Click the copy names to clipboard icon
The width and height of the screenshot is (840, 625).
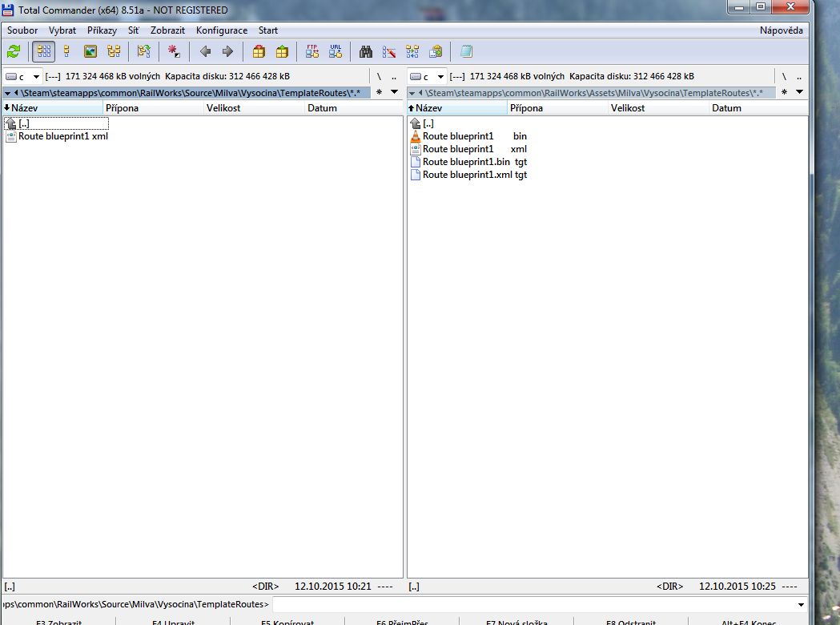pyautogui.click(x=436, y=51)
